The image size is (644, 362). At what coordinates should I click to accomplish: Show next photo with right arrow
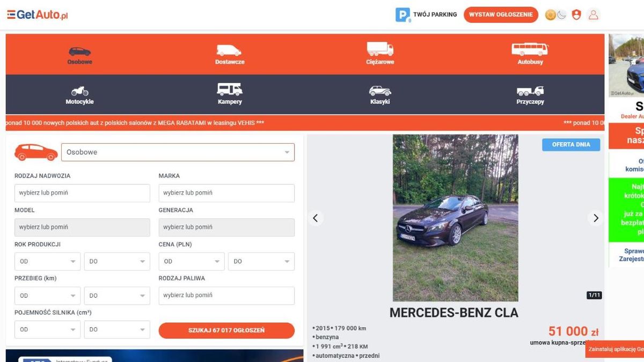(596, 218)
